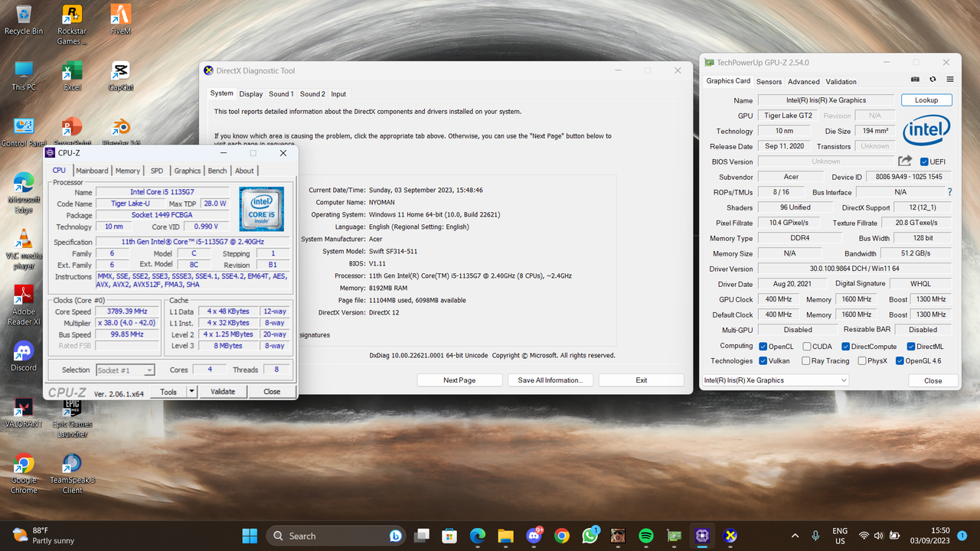
Task: Switch to the Advanced tab in GPU-Z
Action: (x=803, y=81)
